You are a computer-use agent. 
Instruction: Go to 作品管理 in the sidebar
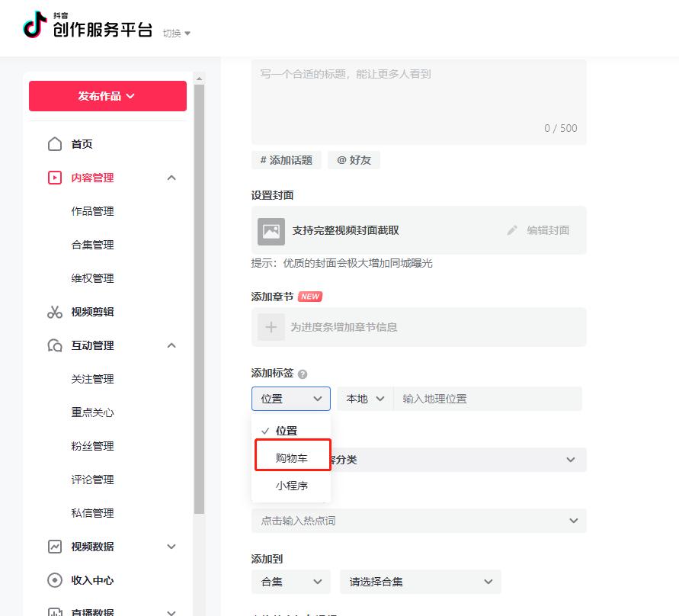[92, 211]
